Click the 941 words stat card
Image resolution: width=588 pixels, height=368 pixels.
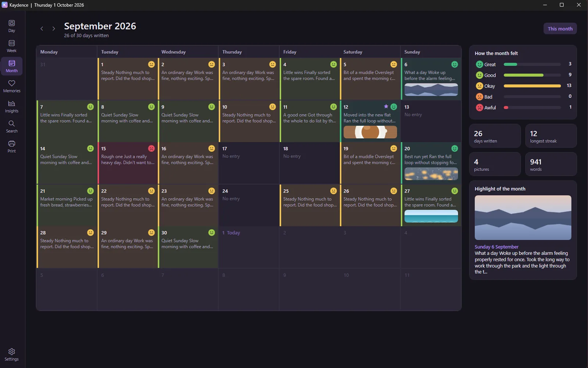pos(551,164)
